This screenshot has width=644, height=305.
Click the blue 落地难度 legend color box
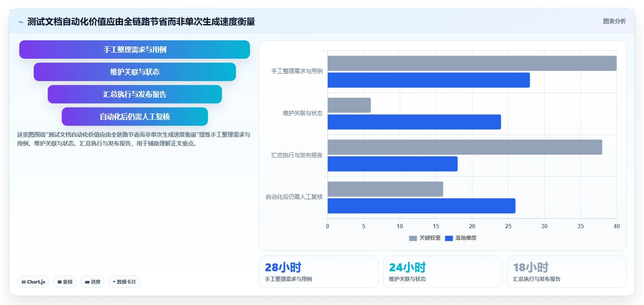coord(449,238)
